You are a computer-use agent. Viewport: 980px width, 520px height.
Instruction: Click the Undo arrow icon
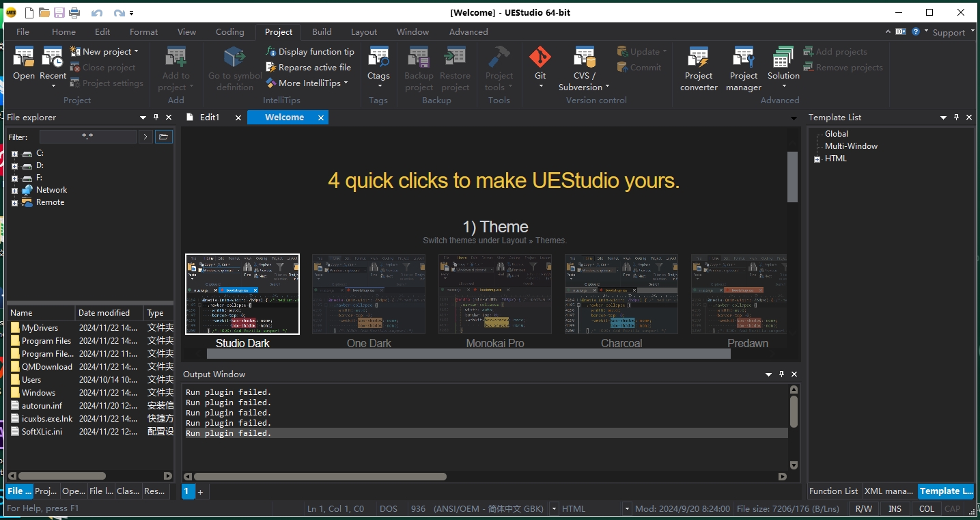click(x=96, y=13)
